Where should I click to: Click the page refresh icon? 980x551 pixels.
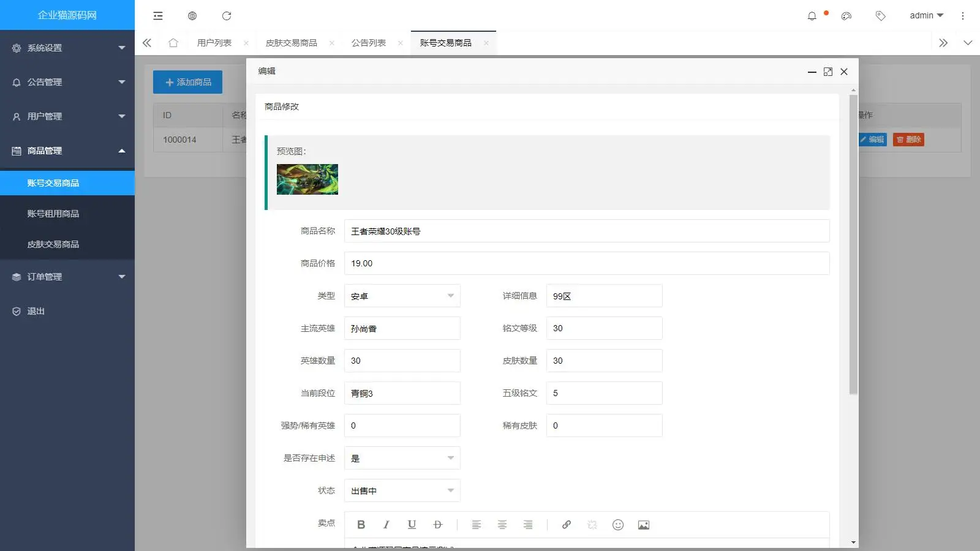click(x=227, y=15)
